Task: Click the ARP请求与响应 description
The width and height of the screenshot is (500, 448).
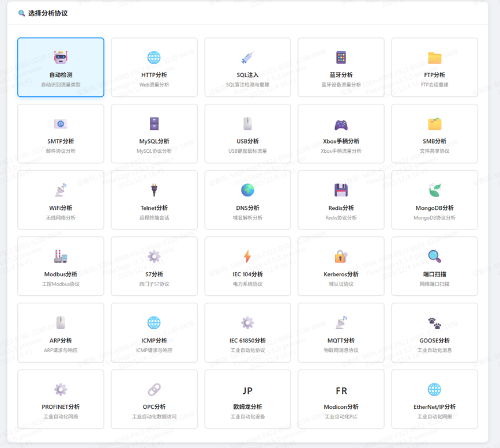Action: pos(61,350)
